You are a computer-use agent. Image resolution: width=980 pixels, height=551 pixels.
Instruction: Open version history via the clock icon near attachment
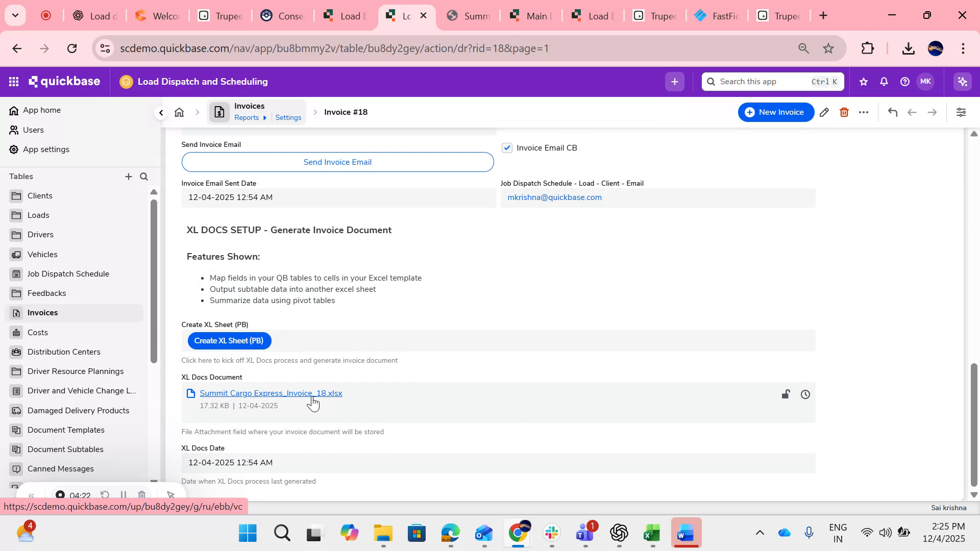pyautogui.click(x=805, y=394)
